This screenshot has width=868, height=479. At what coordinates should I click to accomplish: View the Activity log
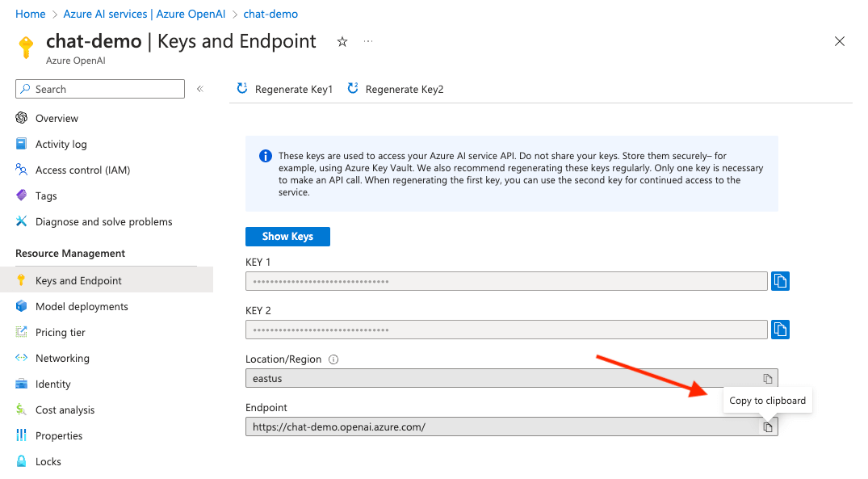[61, 144]
